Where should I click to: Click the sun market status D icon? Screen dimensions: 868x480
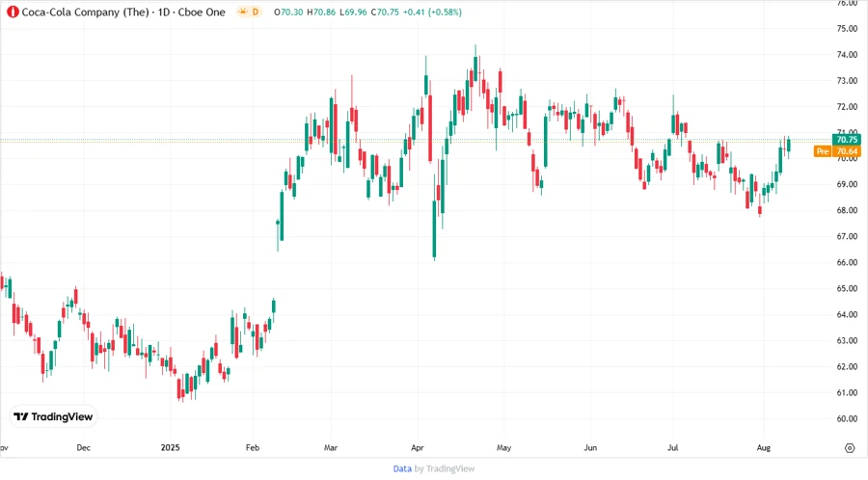pyautogui.click(x=249, y=12)
